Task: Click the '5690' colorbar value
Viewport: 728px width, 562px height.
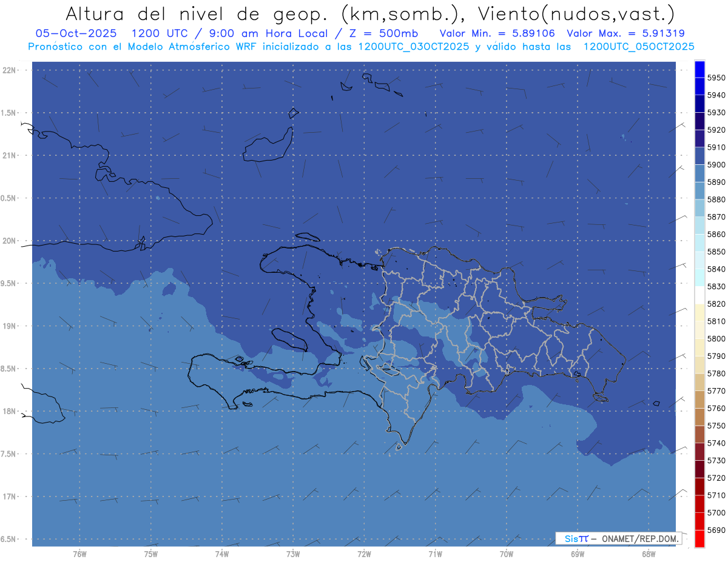Action: [716, 530]
